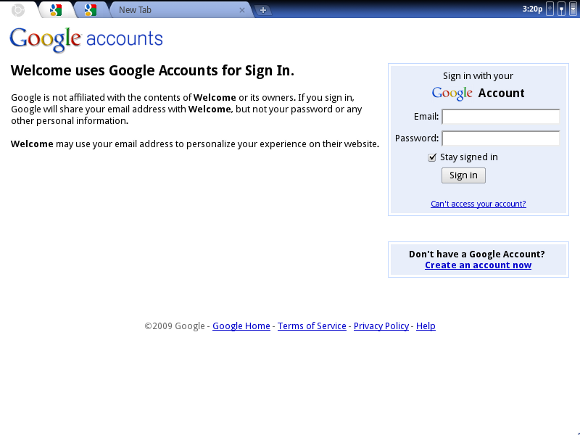Open the Google Home footer link
The image size is (580, 435).
241,326
